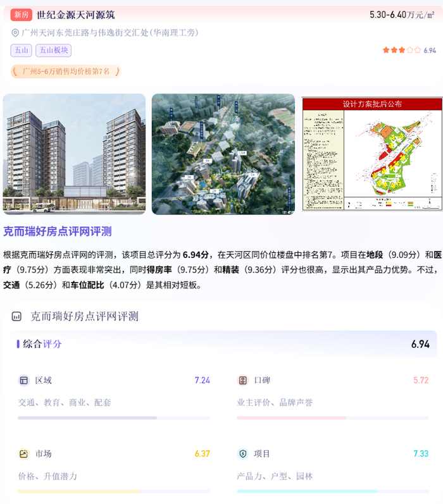Click the 项目 score 7.33
The image size is (443, 504).
(x=421, y=454)
